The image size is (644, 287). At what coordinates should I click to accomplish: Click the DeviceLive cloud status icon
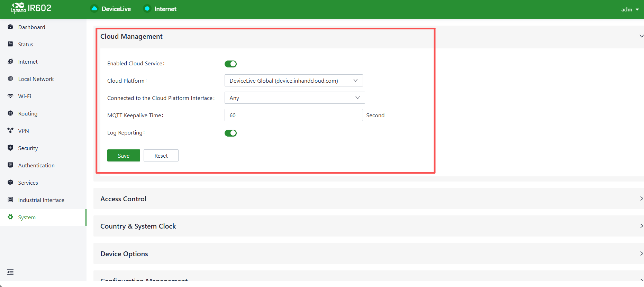(x=94, y=9)
